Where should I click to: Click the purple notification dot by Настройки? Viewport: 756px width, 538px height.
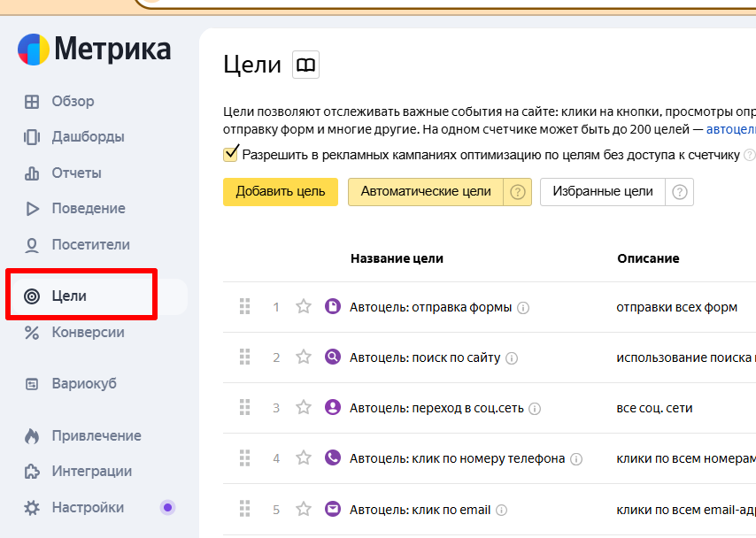(168, 508)
